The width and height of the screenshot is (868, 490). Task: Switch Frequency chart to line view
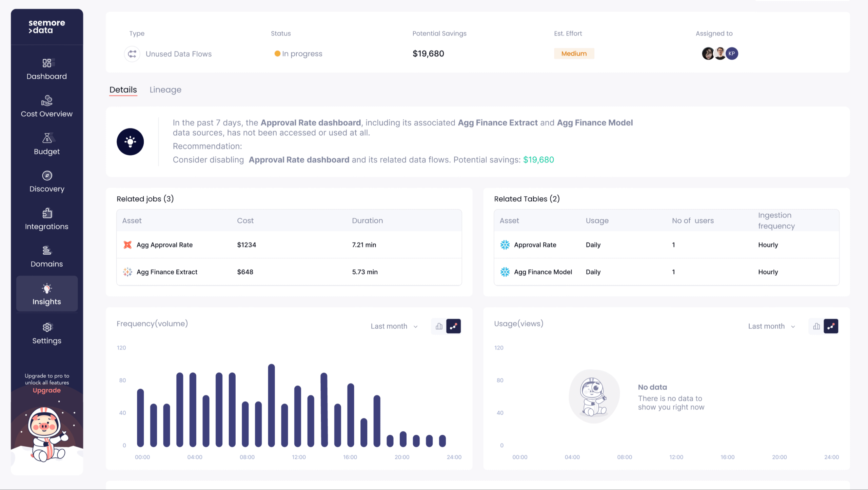[x=453, y=326]
